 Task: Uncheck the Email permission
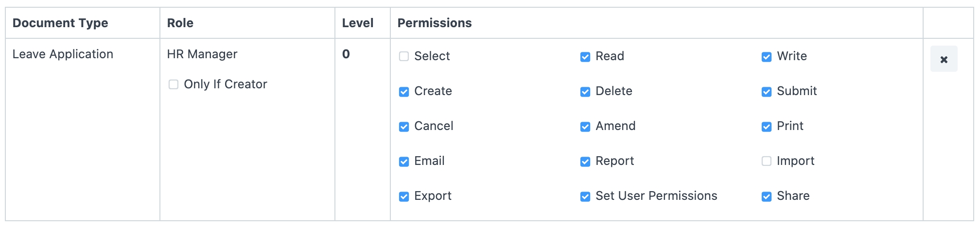(404, 162)
